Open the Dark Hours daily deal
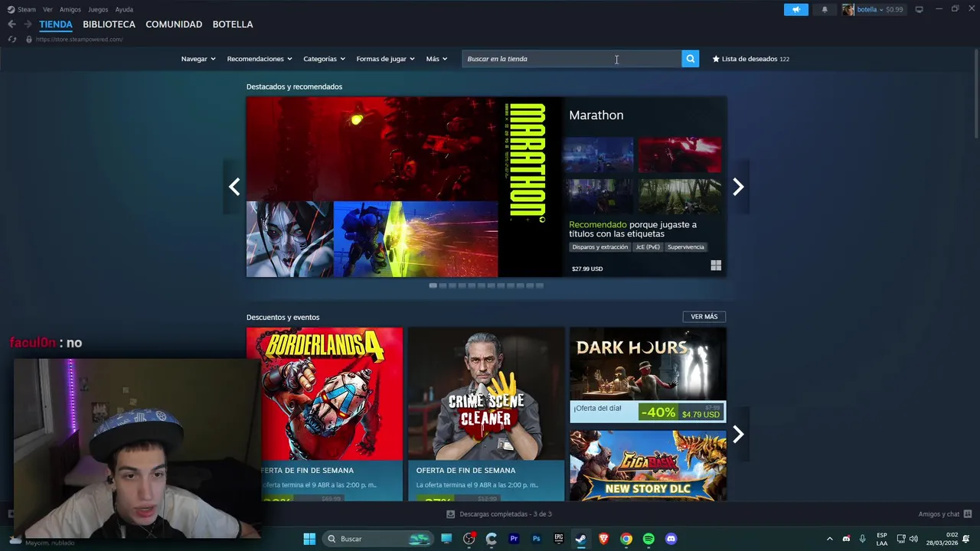Screen dimensions: 980x551 pos(648,375)
